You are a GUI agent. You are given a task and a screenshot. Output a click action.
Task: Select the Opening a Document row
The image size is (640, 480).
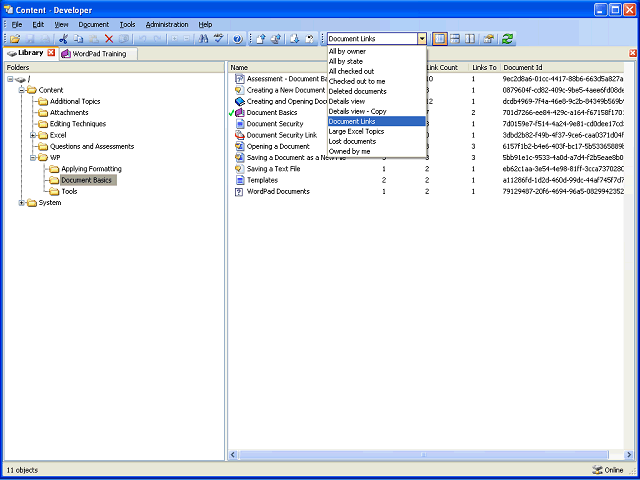click(x=426, y=147)
